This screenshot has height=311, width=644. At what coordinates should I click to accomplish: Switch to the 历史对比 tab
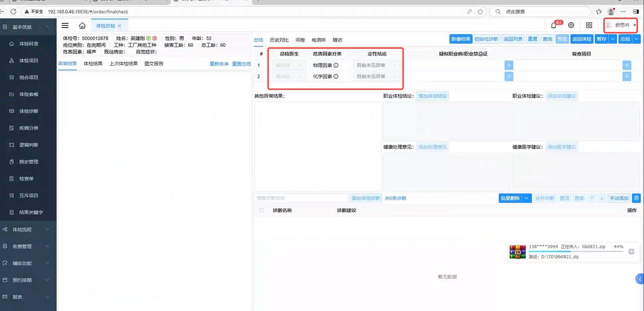coord(279,40)
